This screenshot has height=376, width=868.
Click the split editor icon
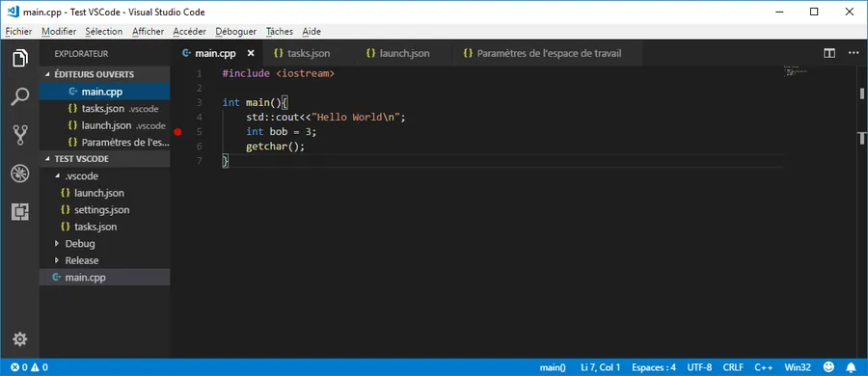pyautogui.click(x=828, y=54)
